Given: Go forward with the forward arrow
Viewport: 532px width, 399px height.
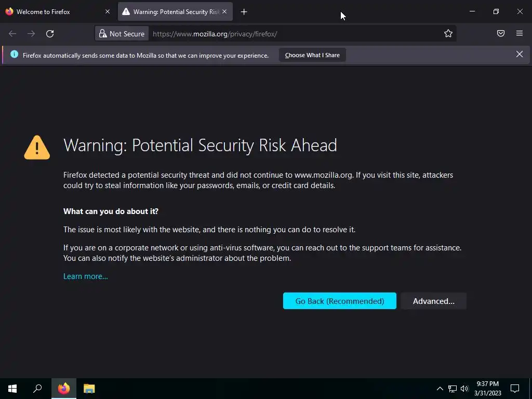Looking at the screenshot, I should point(31,34).
